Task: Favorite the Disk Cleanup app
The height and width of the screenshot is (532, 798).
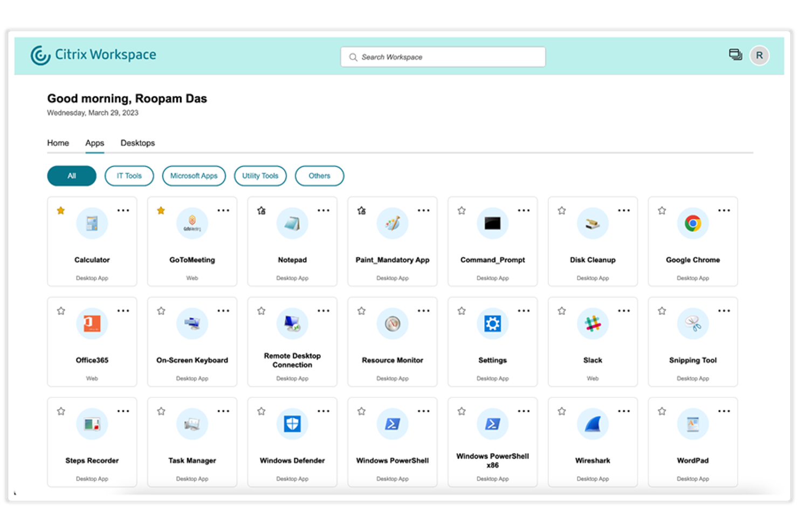Action: (561, 210)
